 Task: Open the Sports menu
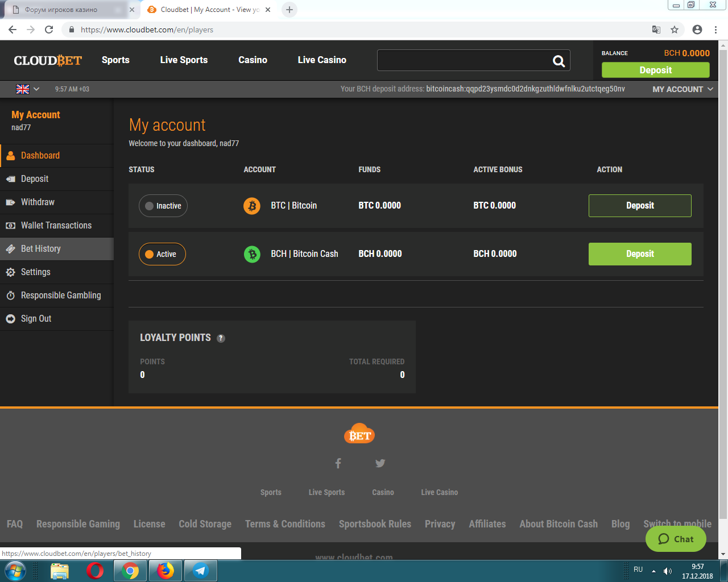[115, 60]
